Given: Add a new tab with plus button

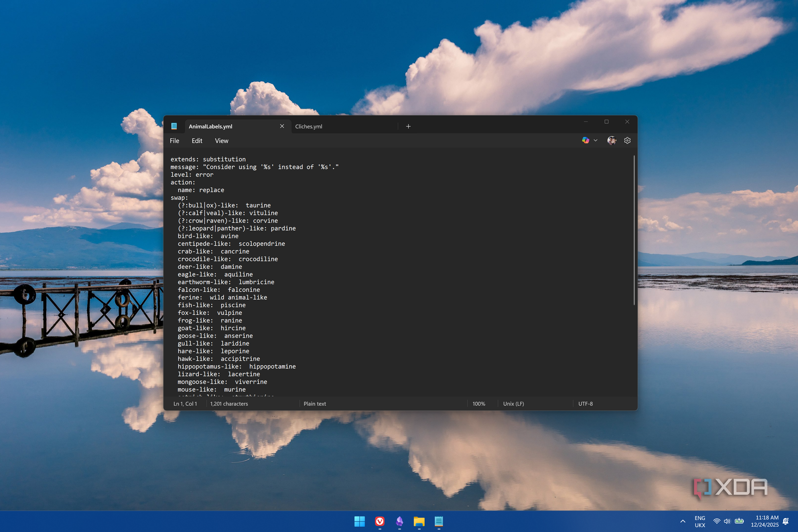Looking at the screenshot, I should point(408,126).
